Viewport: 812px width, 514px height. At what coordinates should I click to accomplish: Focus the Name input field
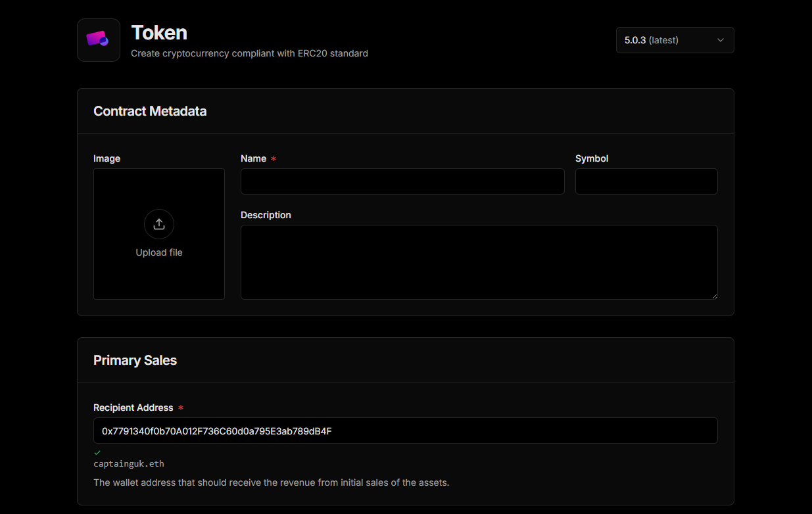coord(402,181)
